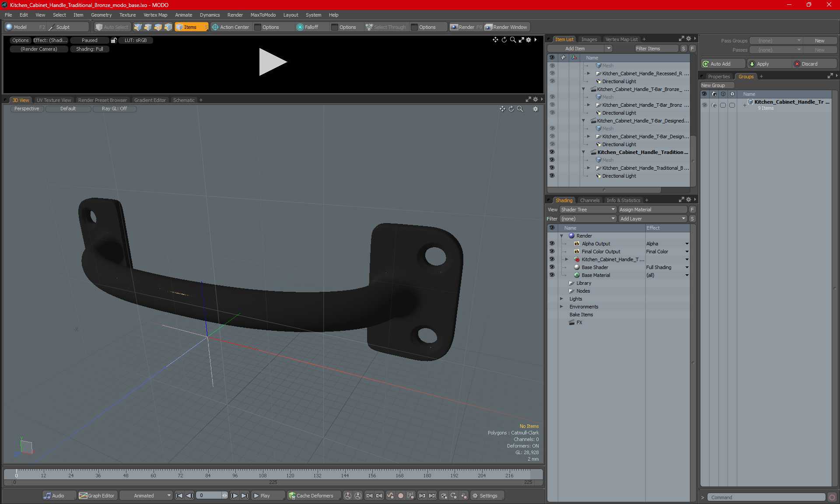Image resolution: width=840 pixels, height=504 pixels.
Task: Click 3D viewport pan/move icon
Action: [x=502, y=109]
